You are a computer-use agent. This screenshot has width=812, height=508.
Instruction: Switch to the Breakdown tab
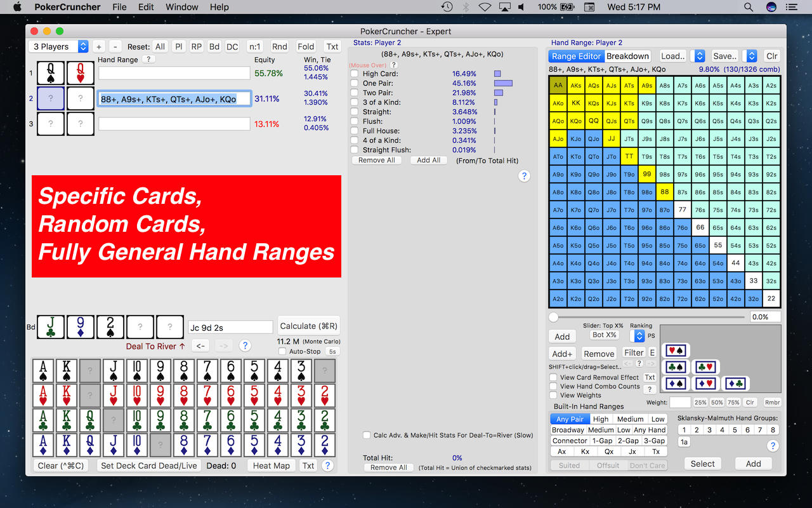[x=627, y=56]
